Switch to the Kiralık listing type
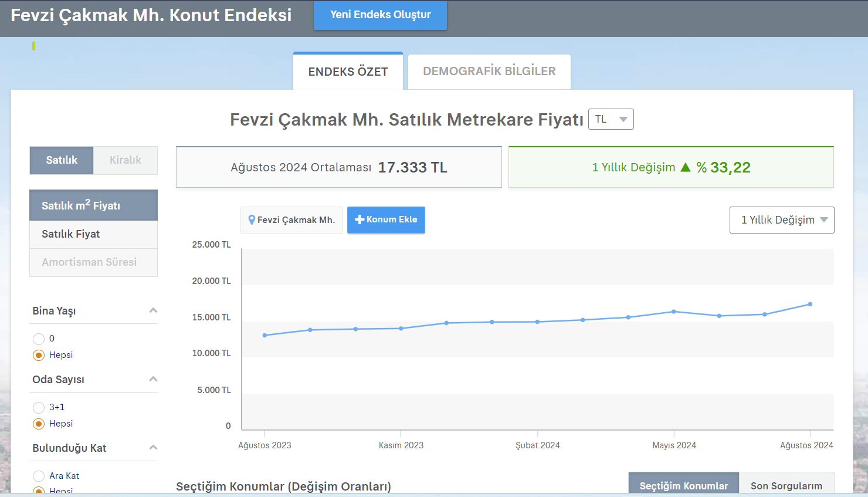 pyautogui.click(x=126, y=160)
